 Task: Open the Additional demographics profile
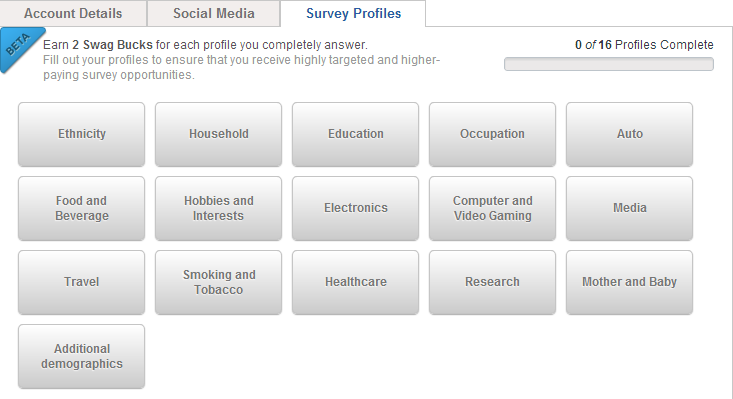click(x=81, y=356)
